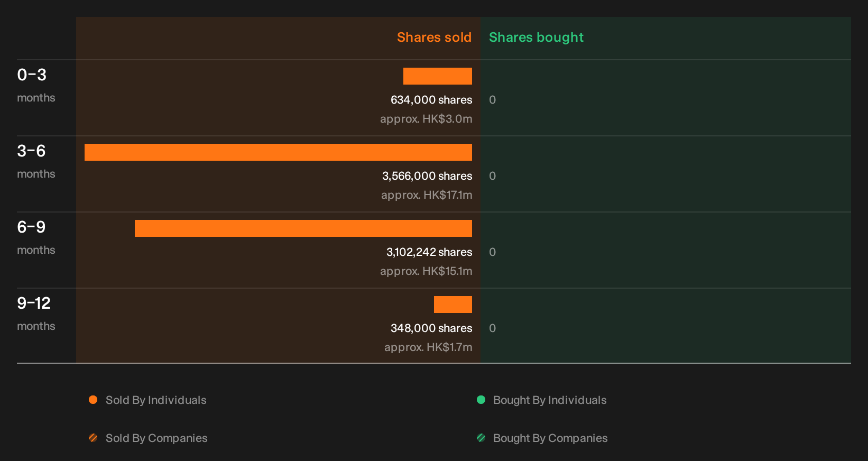868x461 pixels.
Task: Click approx. HK$3.0m amount
Action: [x=426, y=119]
